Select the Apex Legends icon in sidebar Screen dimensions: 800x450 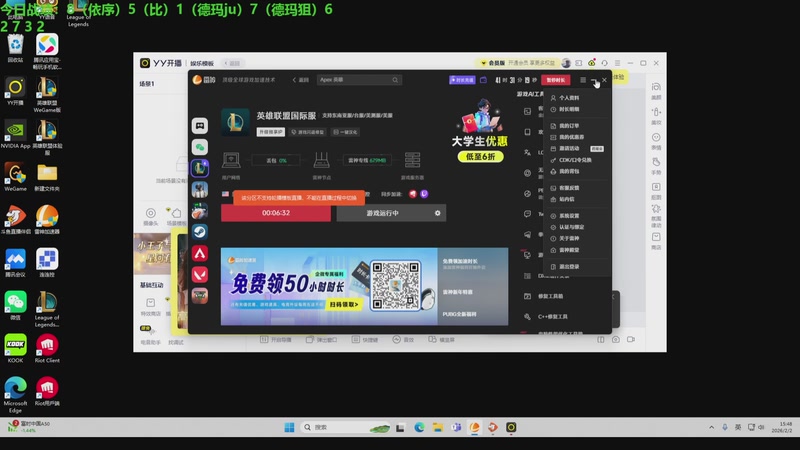(x=199, y=253)
